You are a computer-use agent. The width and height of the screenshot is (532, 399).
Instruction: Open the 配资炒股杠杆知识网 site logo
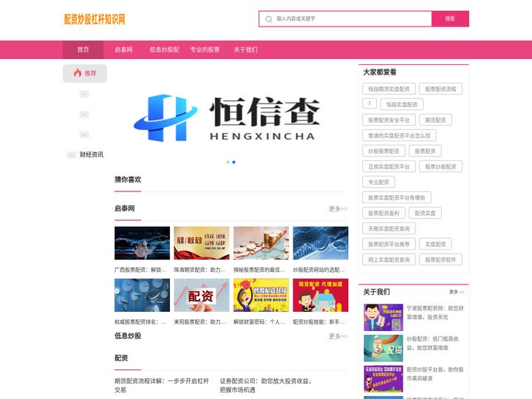click(95, 19)
